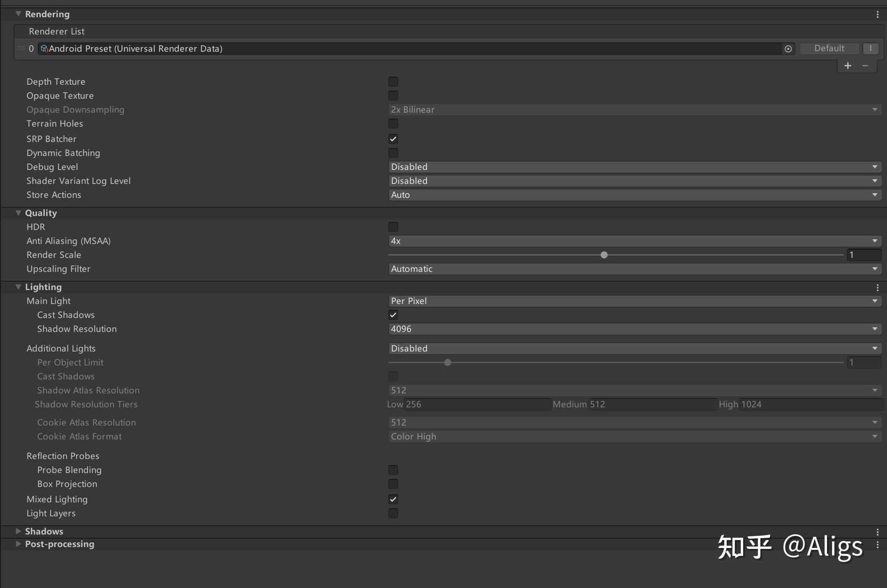Add a new renderer with the plus button
The height and width of the screenshot is (588, 887).
coord(848,66)
